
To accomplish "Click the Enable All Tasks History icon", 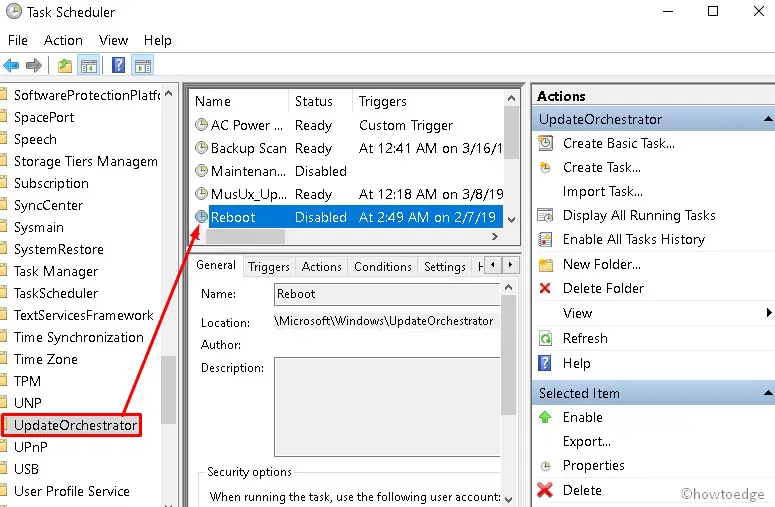I will click(x=545, y=240).
